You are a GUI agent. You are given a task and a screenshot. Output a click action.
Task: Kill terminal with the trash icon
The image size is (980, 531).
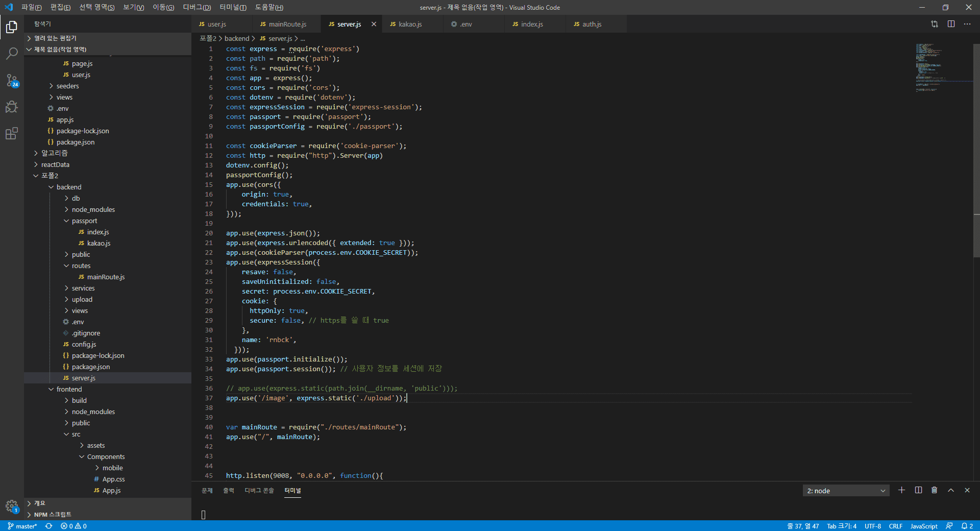pyautogui.click(x=934, y=490)
